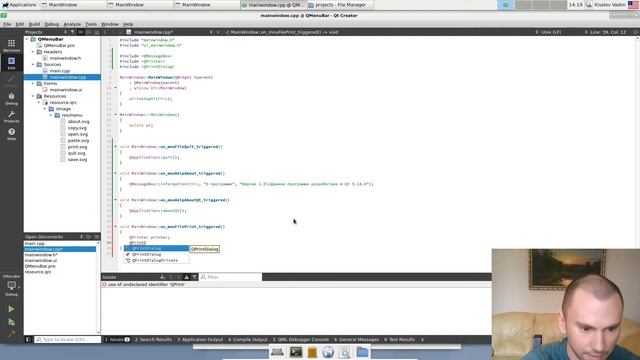Collapse the res/menu folder

[x=51, y=115]
